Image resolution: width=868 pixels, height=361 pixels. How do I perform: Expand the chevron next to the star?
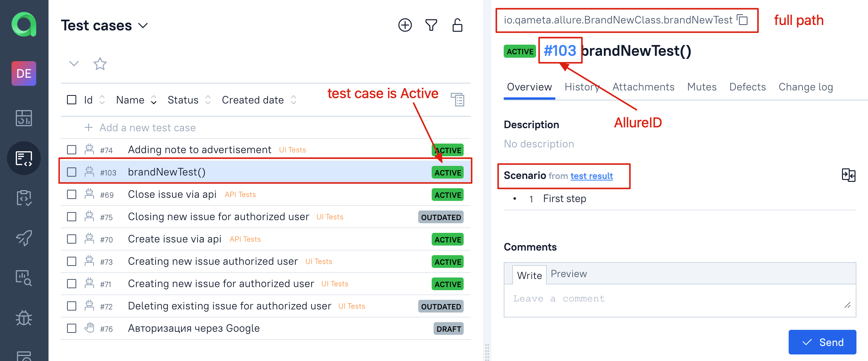(x=74, y=64)
